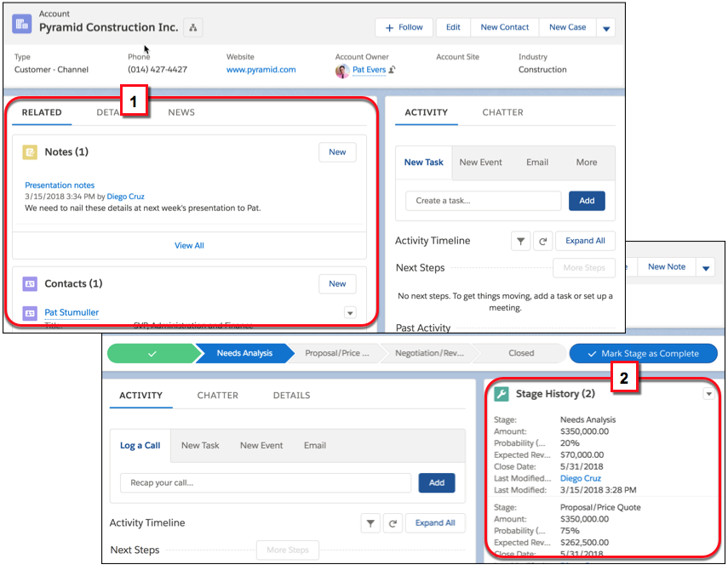Click Add next to Recap your call
Image resolution: width=728 pixels, height=576 pixels.
[437, 483]
